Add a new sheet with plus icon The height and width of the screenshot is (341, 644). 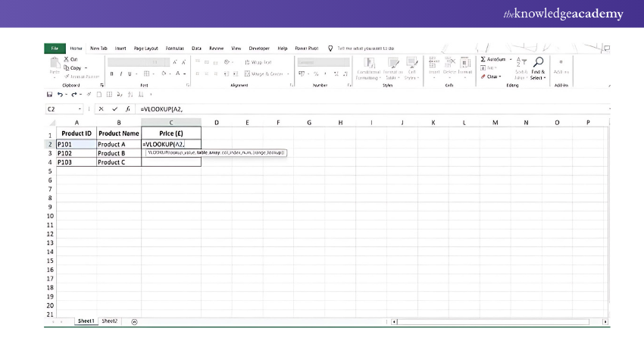point(134,321)
